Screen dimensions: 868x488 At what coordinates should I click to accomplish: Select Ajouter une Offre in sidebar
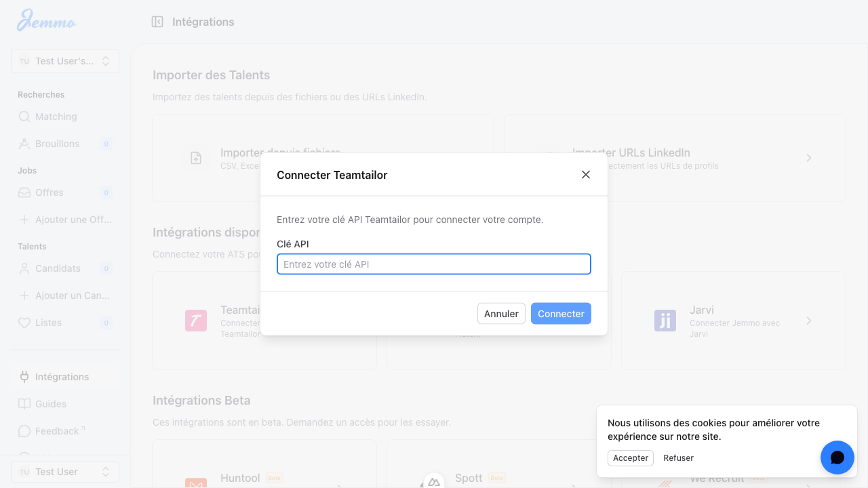click(23, 220)
